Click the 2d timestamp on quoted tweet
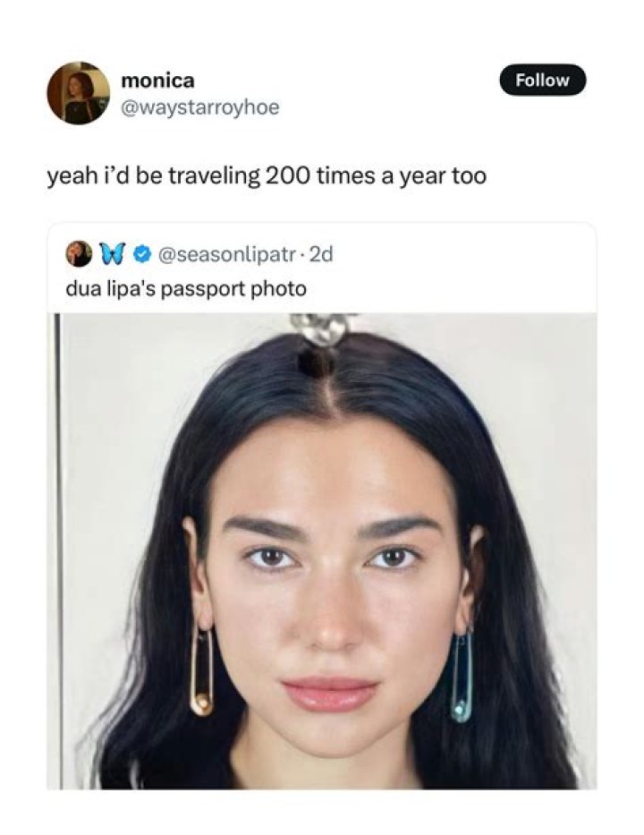The height and width of the screenshot is (835, 644). 320,255
